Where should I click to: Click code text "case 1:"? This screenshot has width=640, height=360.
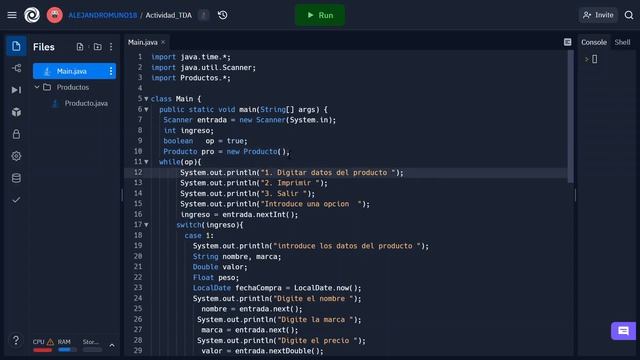click(199, 236)
